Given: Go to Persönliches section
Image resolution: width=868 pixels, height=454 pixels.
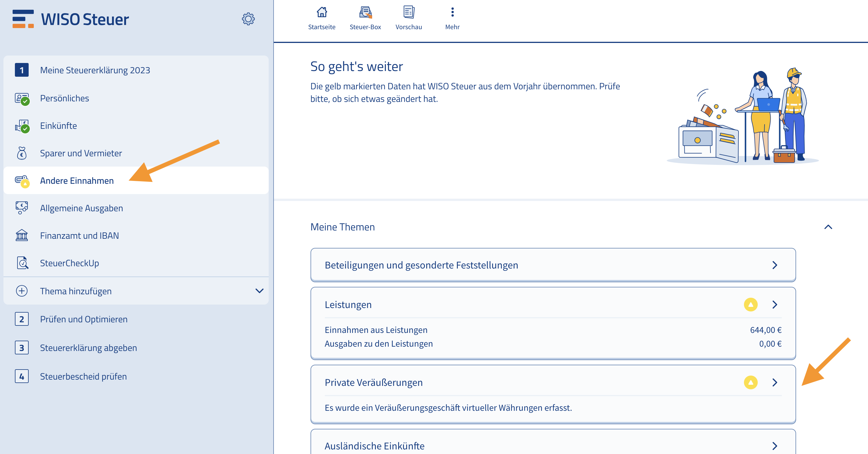Looking at the screenshot, I should tap(136, 98).
